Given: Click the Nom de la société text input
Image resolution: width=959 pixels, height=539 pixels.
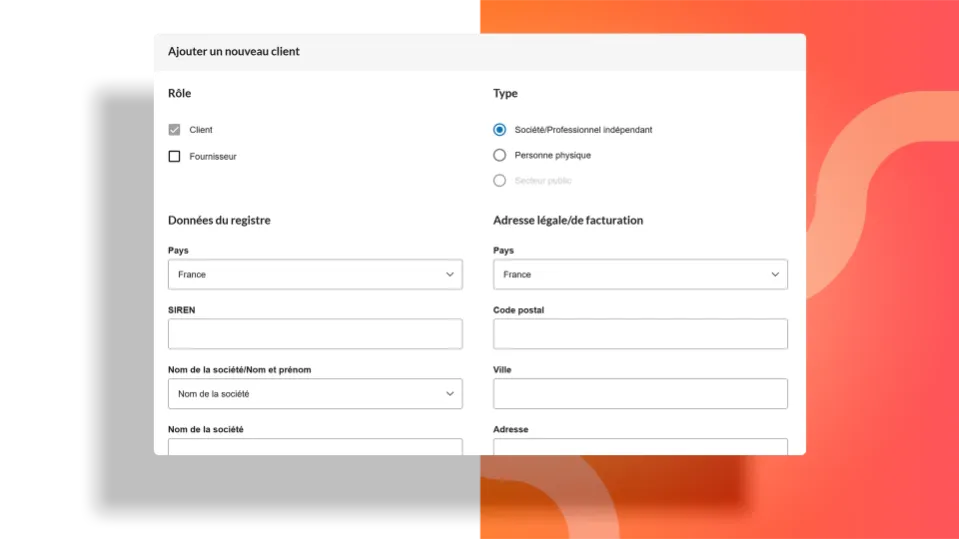Looking at the screenshot, I should (x=315, y=447).
